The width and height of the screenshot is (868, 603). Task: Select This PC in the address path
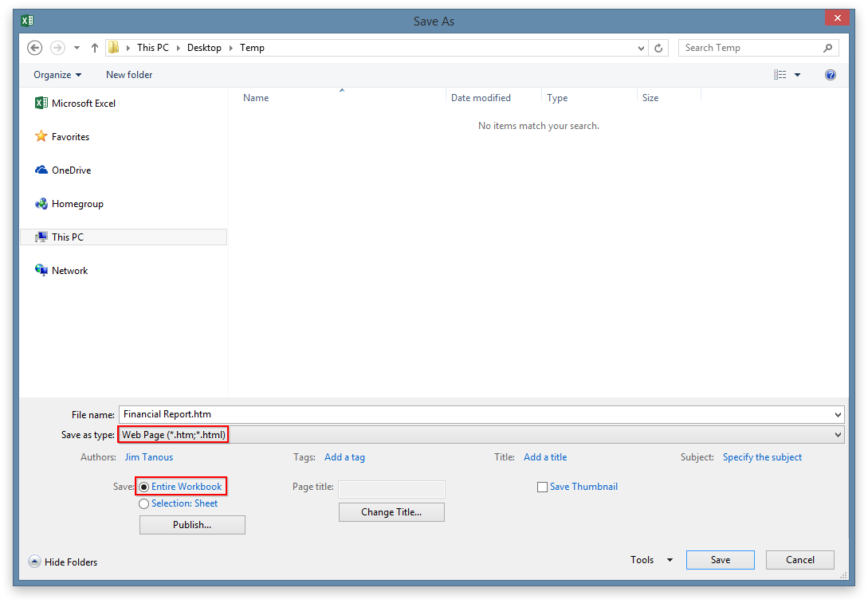(153, 48)
